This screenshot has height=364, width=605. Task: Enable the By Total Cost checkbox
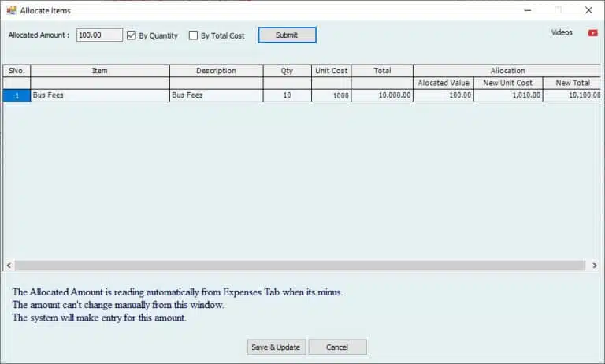(194, 35)
